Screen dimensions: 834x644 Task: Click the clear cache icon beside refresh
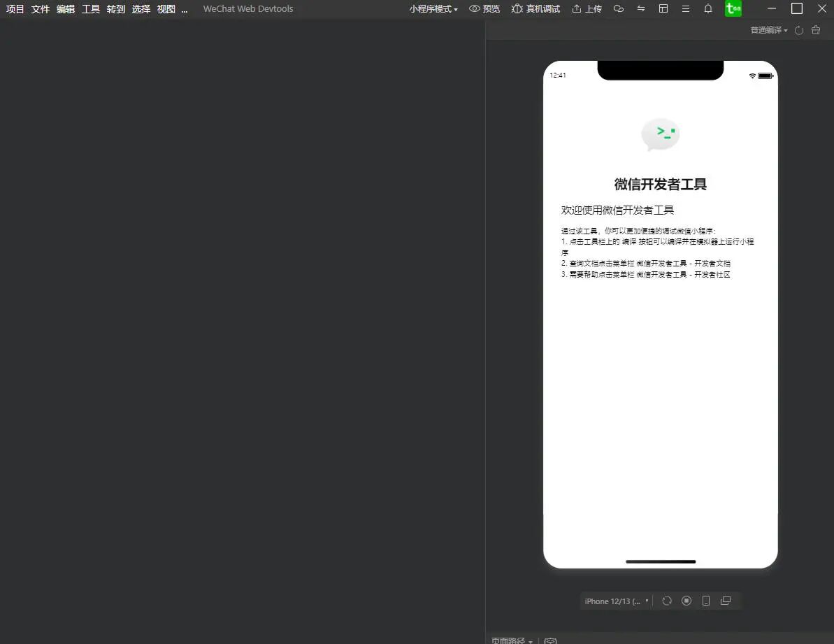click(816, 30)
